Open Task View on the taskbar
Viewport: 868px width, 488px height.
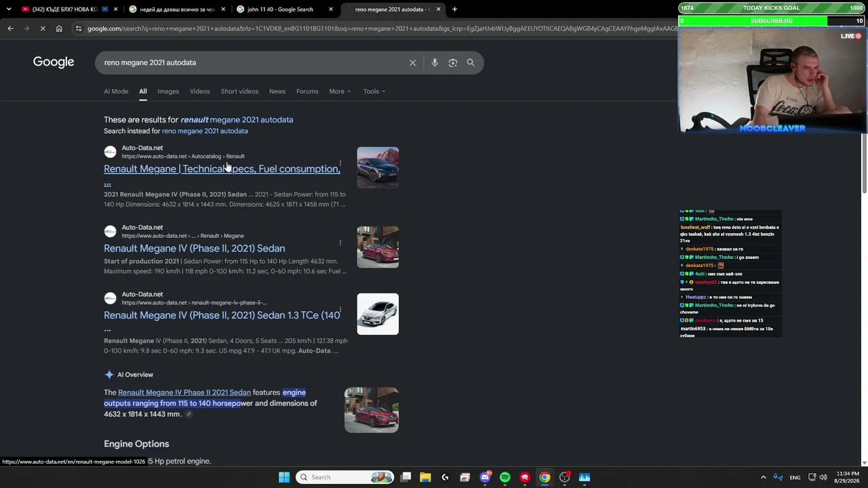coord(406,477)
